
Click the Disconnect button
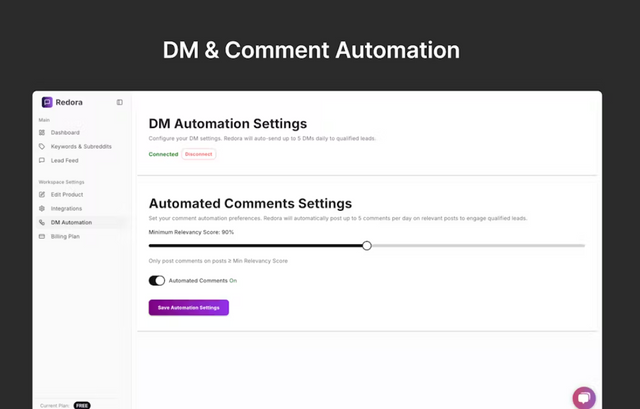coord(198,154)
